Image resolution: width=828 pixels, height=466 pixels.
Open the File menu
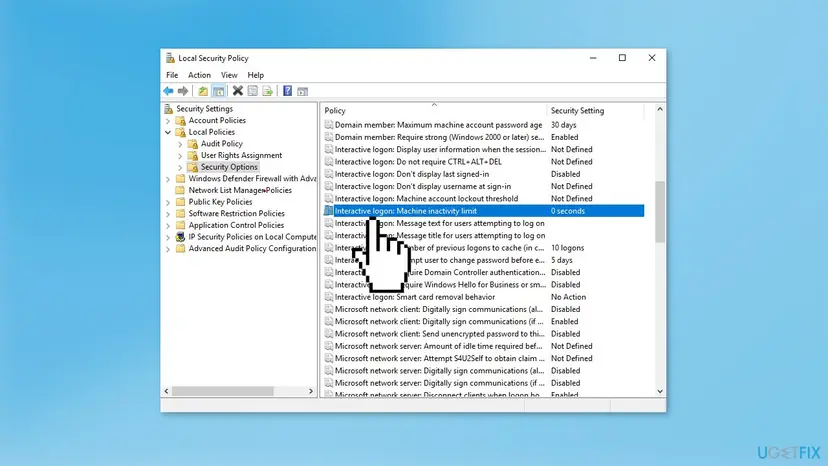tap(172, 75)
